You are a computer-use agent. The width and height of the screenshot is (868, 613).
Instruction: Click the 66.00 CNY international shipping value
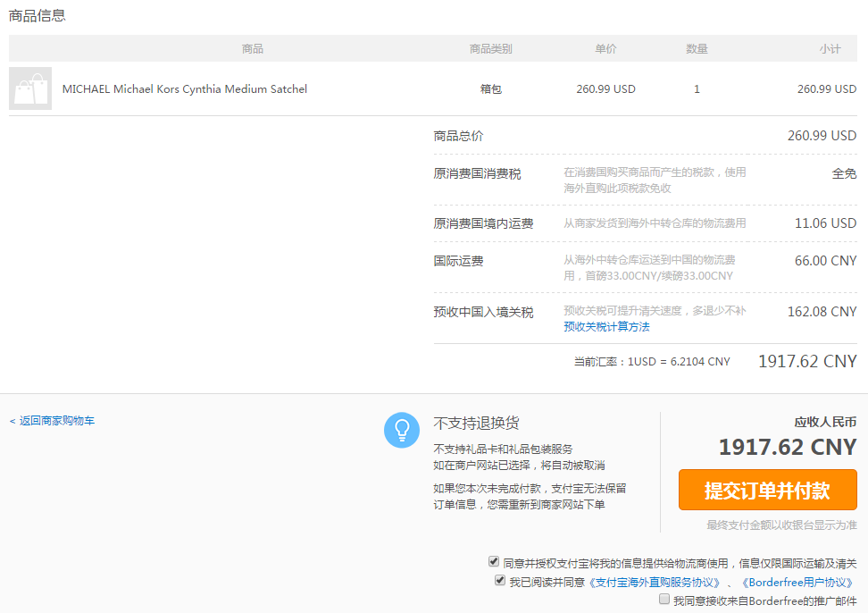(825, 261)
